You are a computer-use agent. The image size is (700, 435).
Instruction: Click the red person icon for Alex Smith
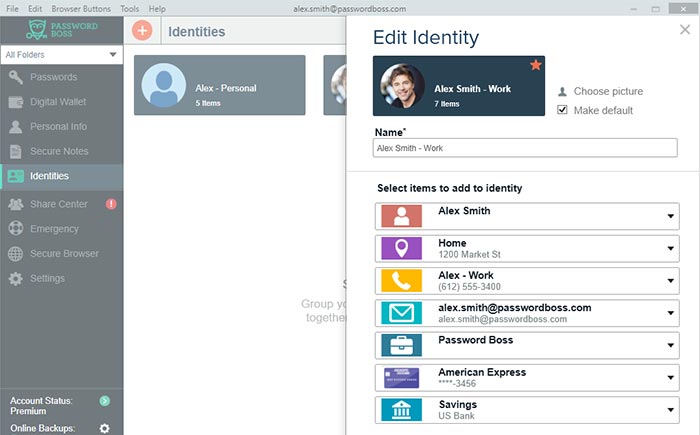point(401,216)
